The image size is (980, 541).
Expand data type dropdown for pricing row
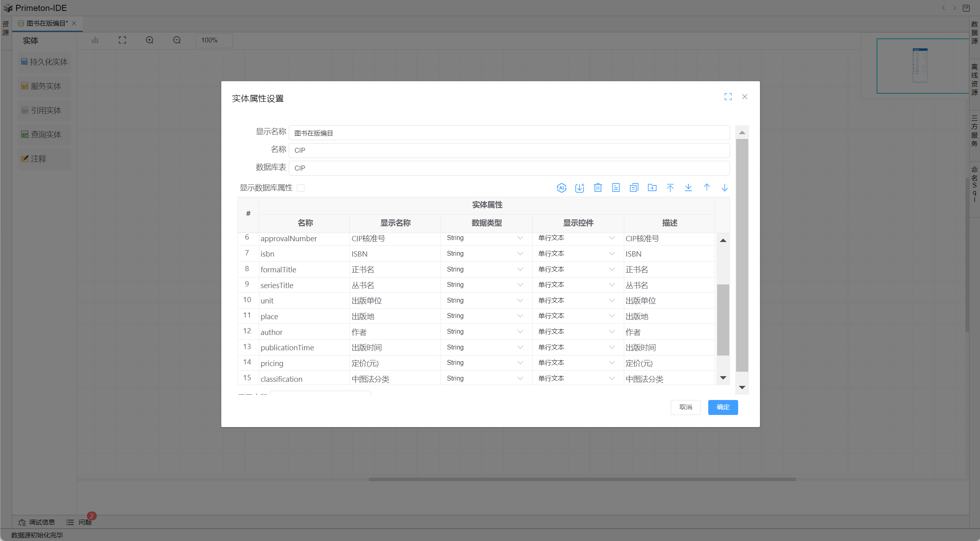click(x=520, y=363)
